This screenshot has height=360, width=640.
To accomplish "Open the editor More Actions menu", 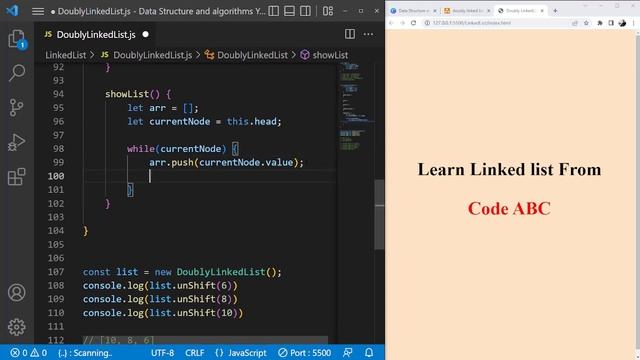I will coord(368,34).
